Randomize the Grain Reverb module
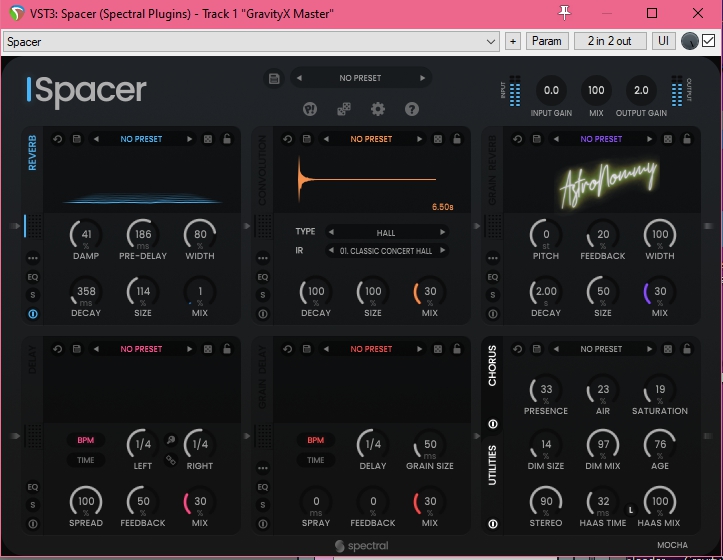Image resolution: width=723 pixels, height=560 pixels. [668, 139]
